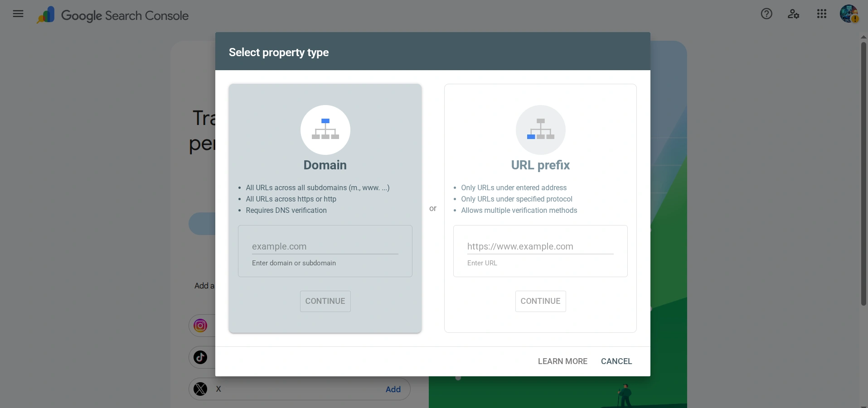Cancel the Select property type dialog
The image size is (868, 408).
click(x=616, y=361)
